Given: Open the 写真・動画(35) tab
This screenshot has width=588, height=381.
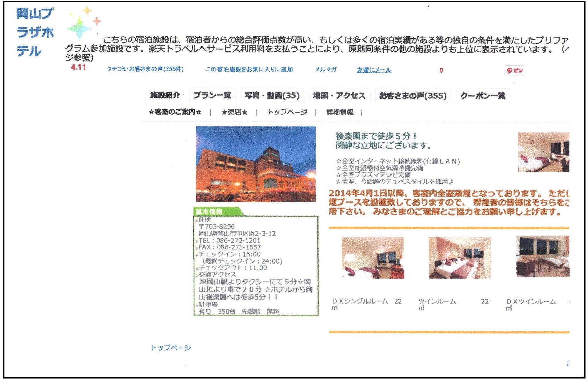Looking at the screenshot, I should coord(272,95).
